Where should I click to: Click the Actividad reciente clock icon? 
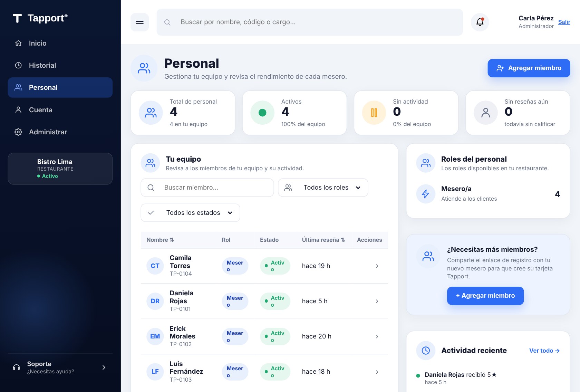coord(426,351)
